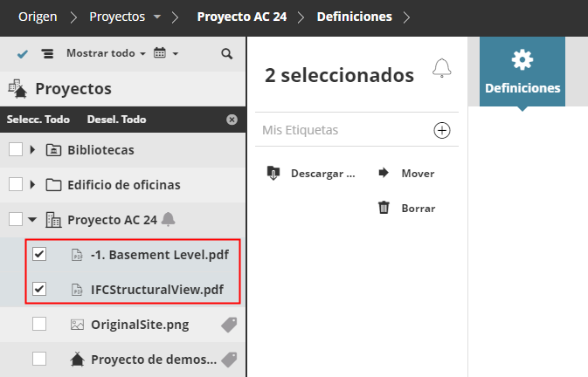Uncheck the IFCStructuralView.pdf checkbox
The height and width of the screenshot is (377, 588).
[x=39, y=289]
